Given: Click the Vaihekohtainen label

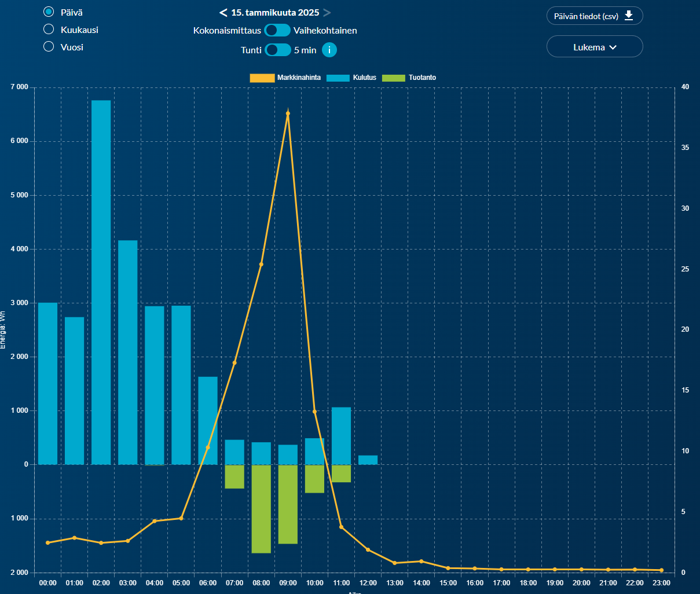Looking at the screenshot, I should 325,31.
